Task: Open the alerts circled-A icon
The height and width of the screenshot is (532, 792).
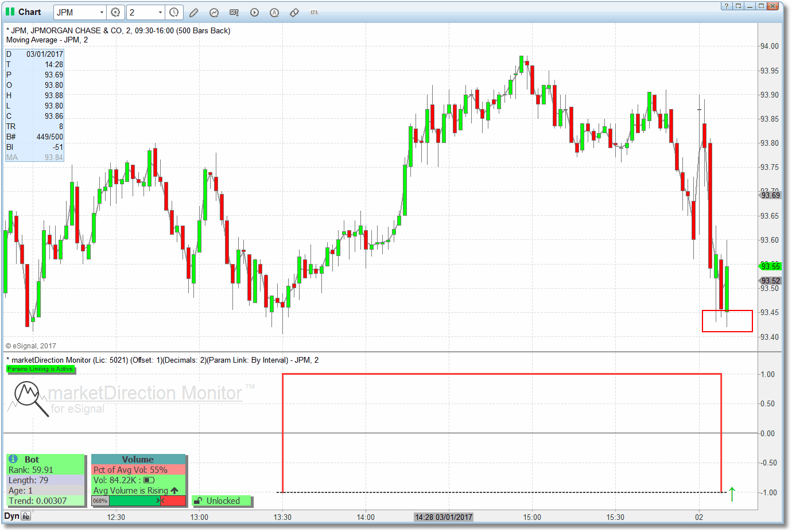Action: 274,12
